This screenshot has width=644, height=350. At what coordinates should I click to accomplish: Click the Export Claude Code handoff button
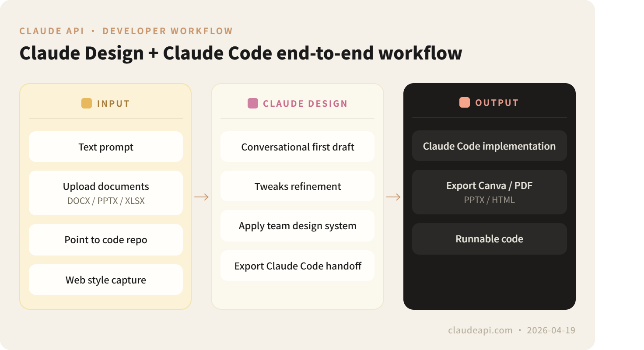click(297, 266)
